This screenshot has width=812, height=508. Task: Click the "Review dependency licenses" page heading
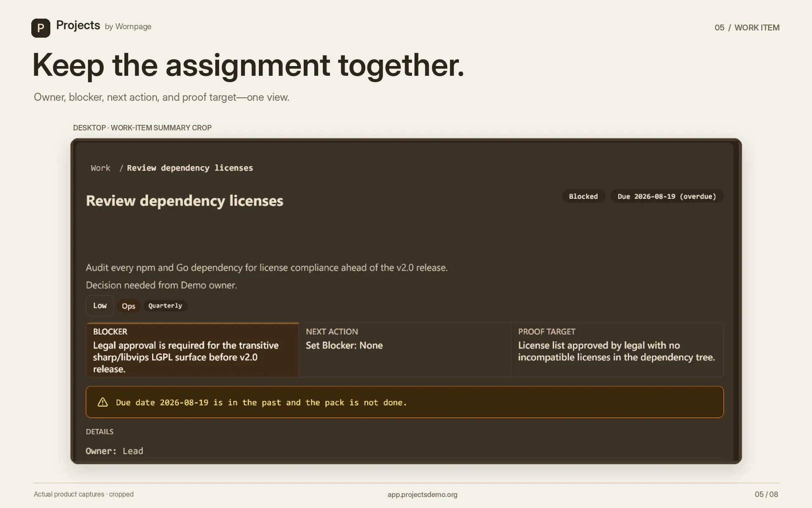pyautogui.click(x=184, y=201)
